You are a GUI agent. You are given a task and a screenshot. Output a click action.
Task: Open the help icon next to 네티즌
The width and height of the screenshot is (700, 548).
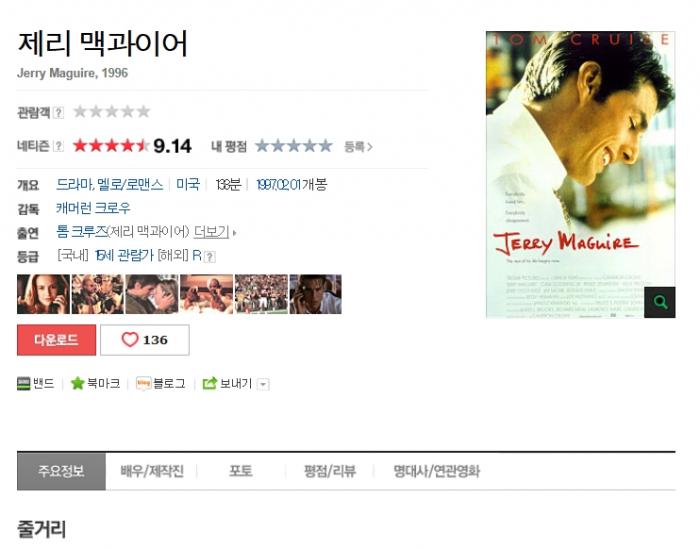(x=58, y=146)
